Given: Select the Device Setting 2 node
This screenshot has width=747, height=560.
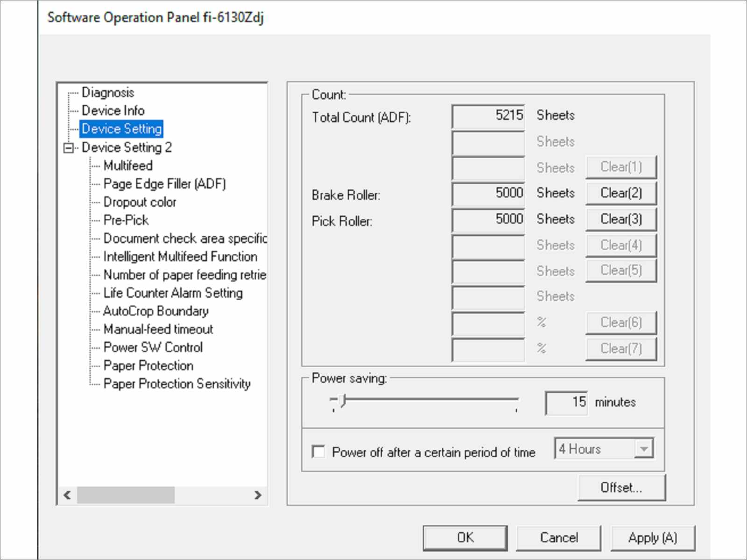Looking at the screenshot, I should (x=127, y=147).
